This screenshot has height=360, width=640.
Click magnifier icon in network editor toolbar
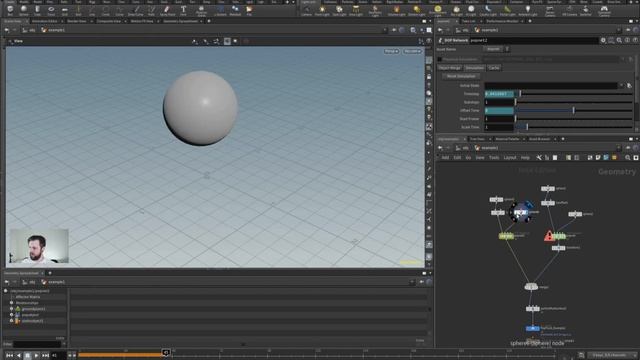click(x=628, y=158)
